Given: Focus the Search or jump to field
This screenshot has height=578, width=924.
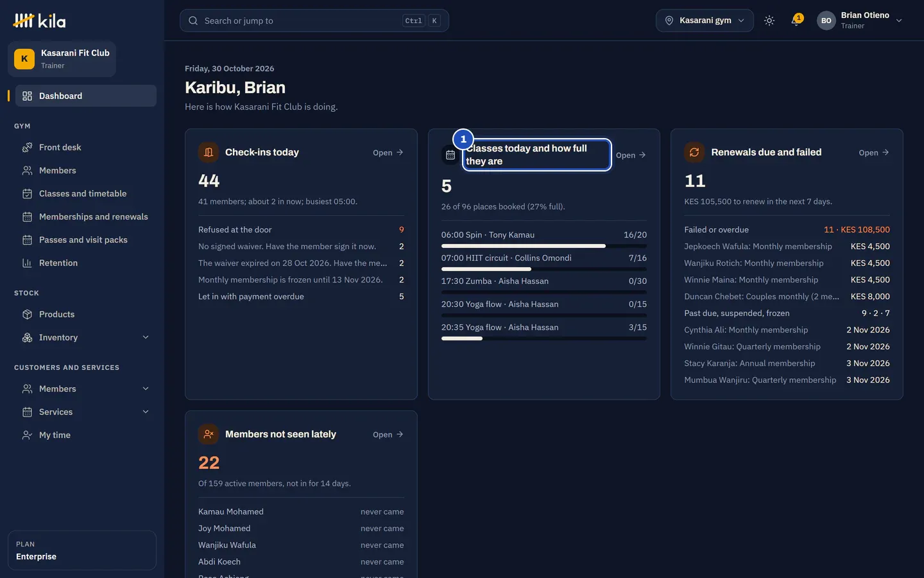Looking at the screenshot, I should tap(314, 21).
